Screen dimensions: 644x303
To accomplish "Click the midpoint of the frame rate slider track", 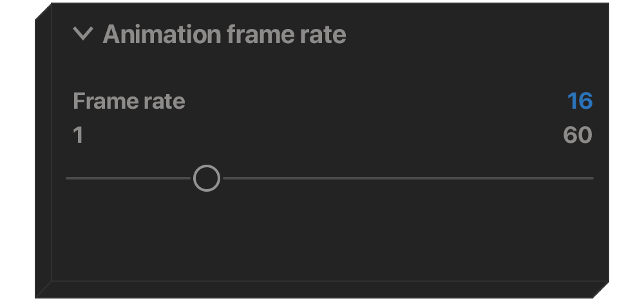I will coord(330,178).
